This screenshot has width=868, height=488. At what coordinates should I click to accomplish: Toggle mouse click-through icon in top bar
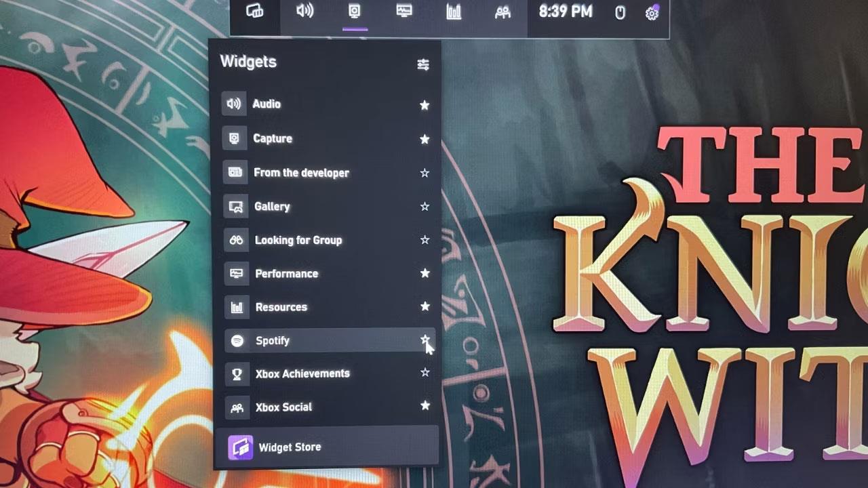(620, 13)
